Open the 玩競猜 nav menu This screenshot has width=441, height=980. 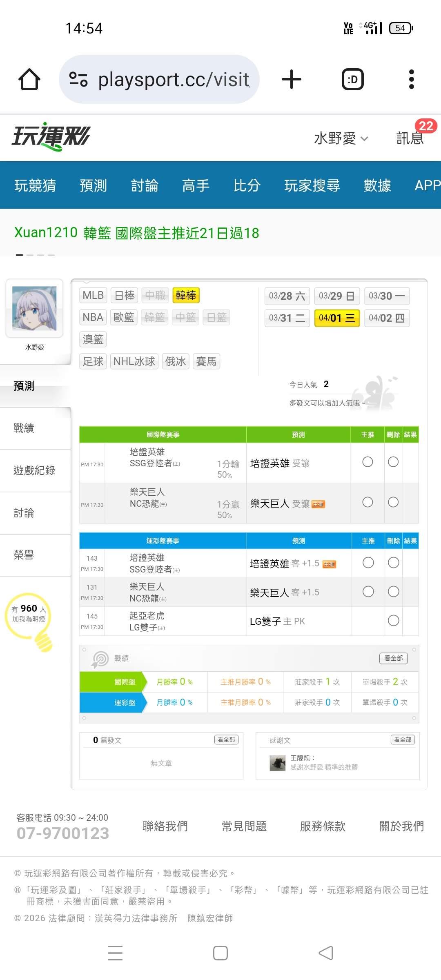35,185
